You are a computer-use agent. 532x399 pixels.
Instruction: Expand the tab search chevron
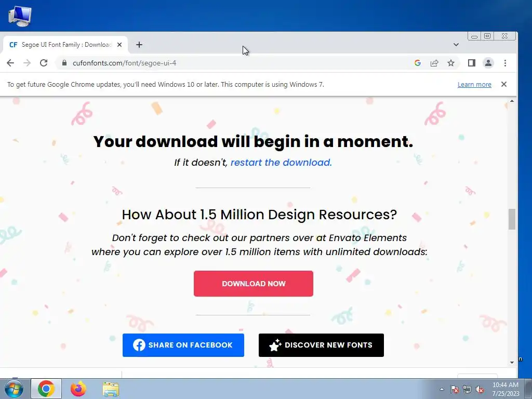pyautogui.click(x=456, y=45)
